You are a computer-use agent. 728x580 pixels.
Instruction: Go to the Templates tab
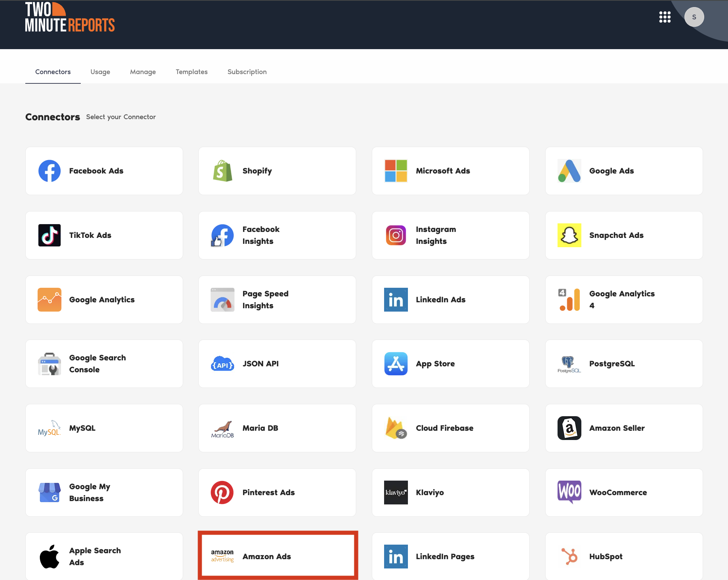[192, 72]
